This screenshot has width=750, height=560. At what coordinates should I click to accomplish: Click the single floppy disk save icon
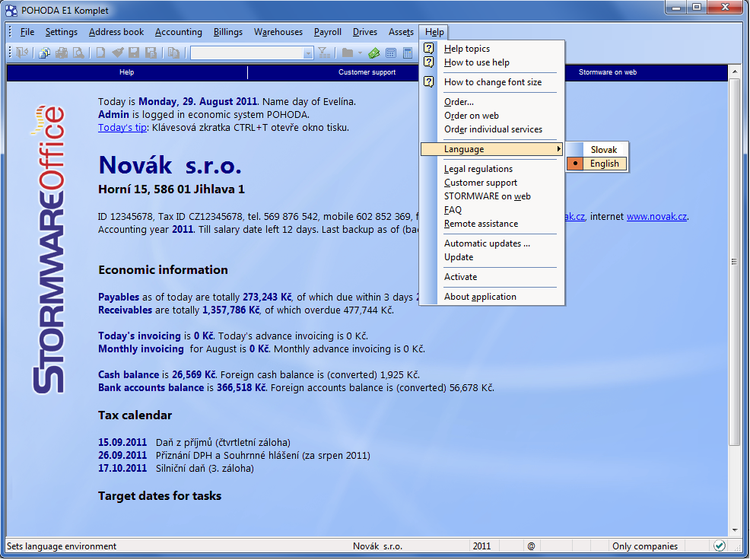pos(134,52)
